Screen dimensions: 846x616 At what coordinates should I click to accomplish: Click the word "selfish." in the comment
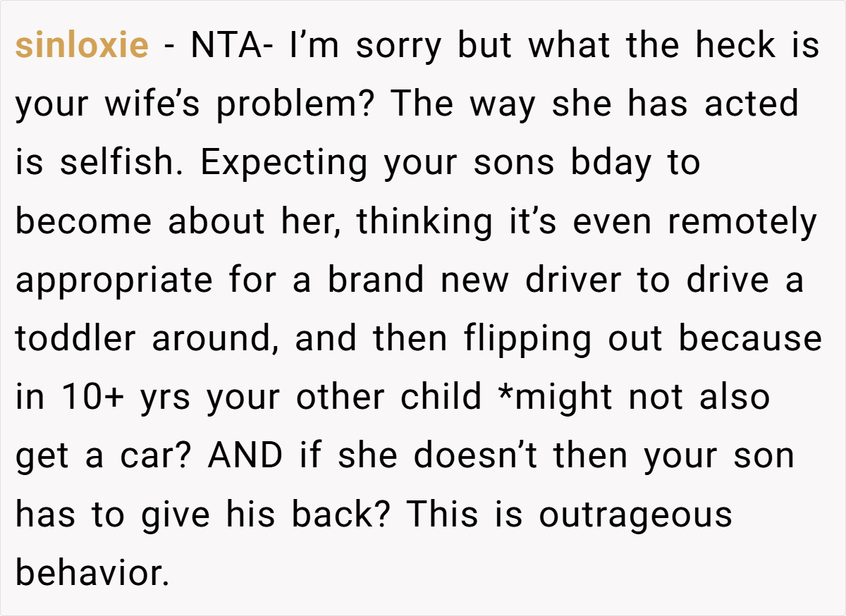tap(118, 163)
